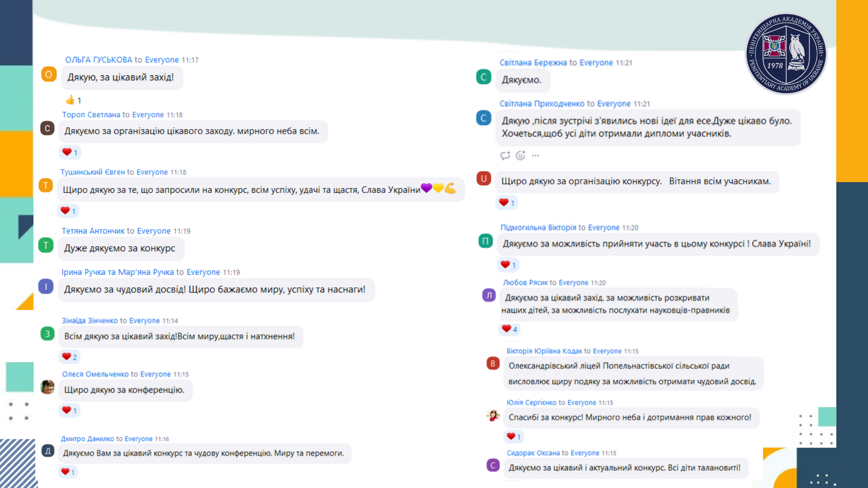
Task: Click the orange O avatar of ОЛЬГА ГУСЬКОВА
Action: (48, 74)
